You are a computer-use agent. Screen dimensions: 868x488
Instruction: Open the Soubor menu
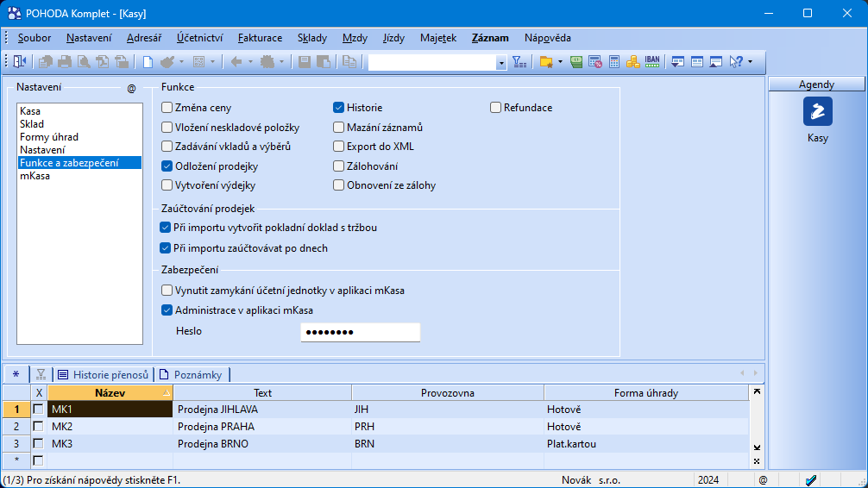(35, 38)
